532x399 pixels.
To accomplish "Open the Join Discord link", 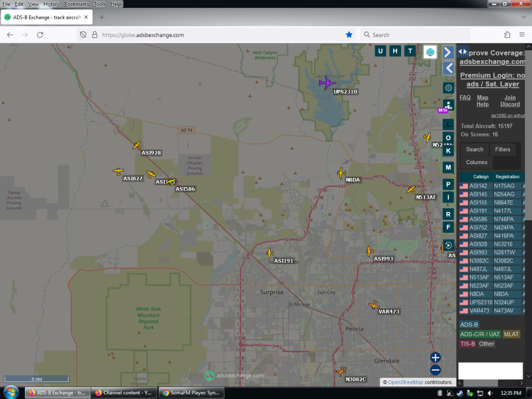I will click(x=510, y=101).
